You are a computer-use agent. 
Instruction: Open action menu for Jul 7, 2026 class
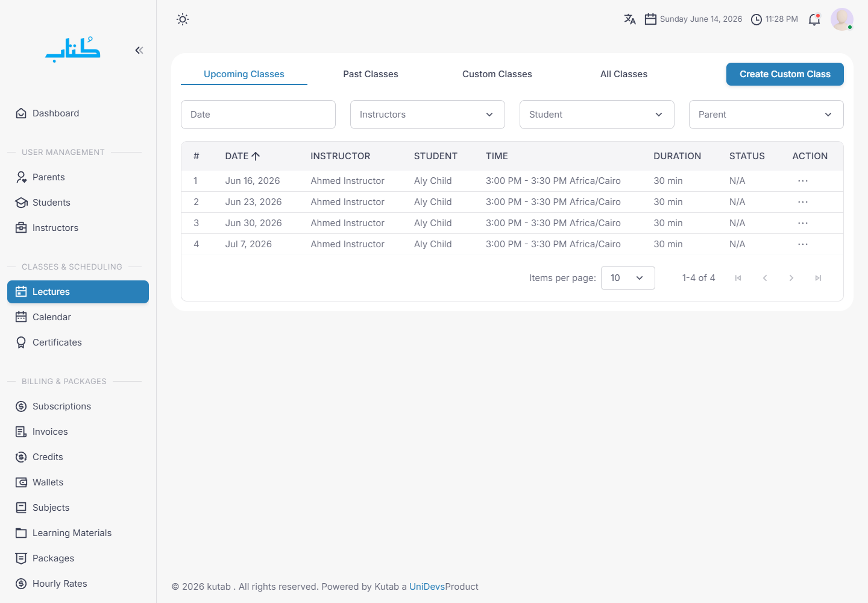click(x=803, y=244)
